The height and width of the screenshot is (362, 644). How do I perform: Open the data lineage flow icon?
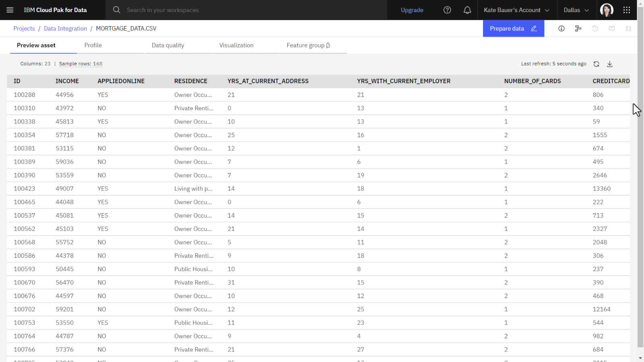pos(578,29)
